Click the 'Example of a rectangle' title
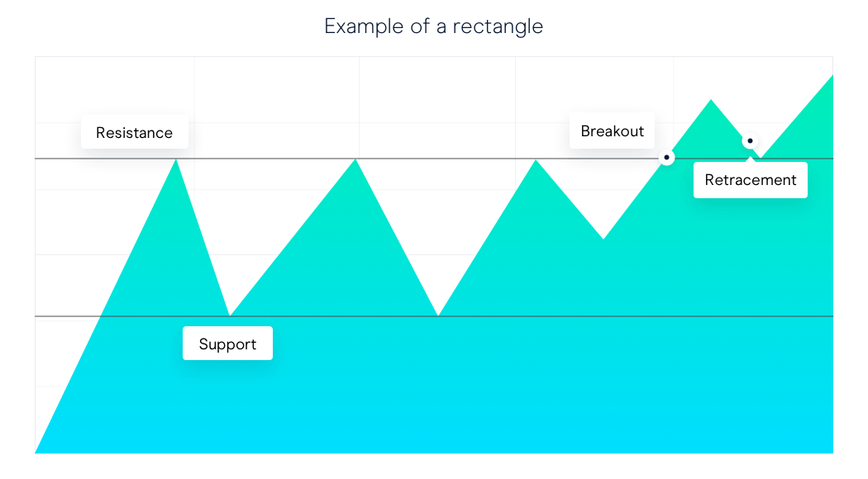The image size is (868, 479). click(x=433, y=26)
